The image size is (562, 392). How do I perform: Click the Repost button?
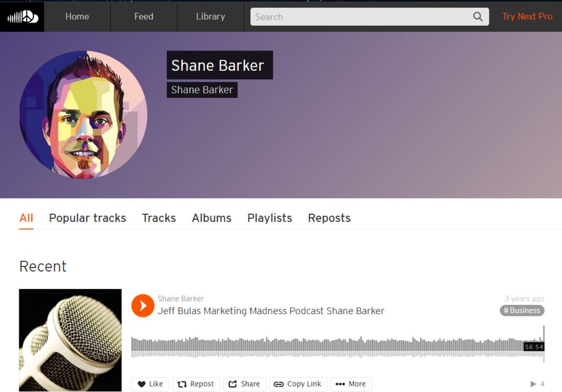point(196,384)
